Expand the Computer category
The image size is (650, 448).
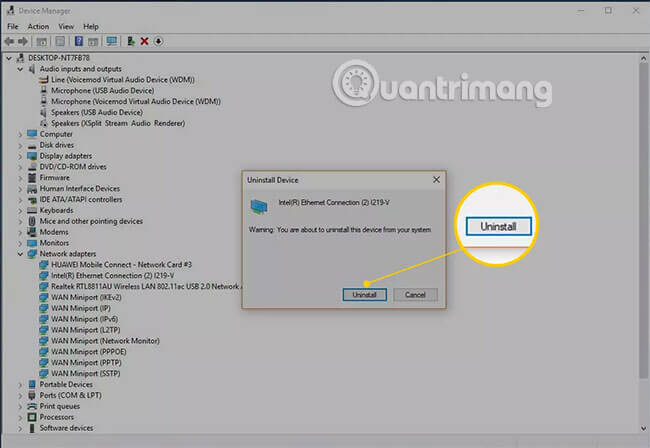click(20, 134)
